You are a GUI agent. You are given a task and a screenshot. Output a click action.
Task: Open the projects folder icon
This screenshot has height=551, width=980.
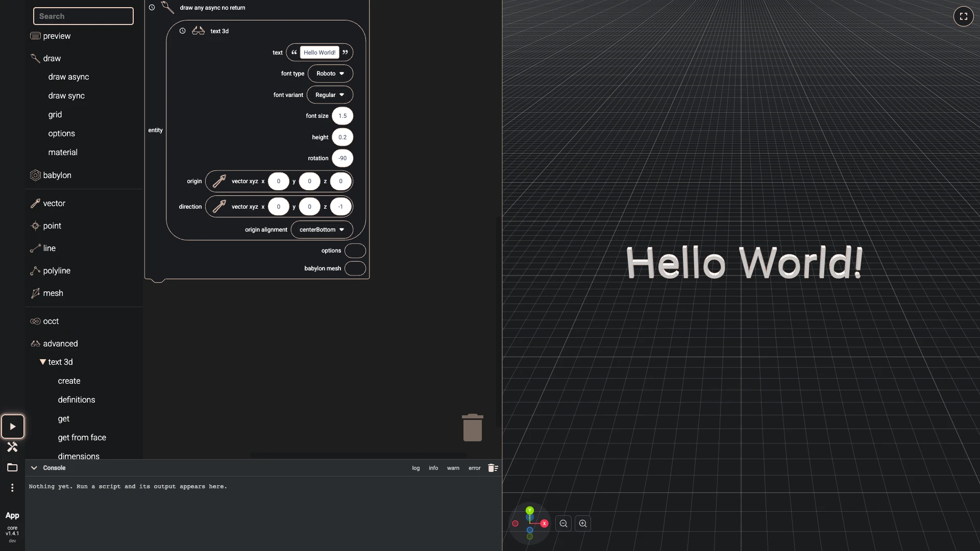(x=12, y=467)
